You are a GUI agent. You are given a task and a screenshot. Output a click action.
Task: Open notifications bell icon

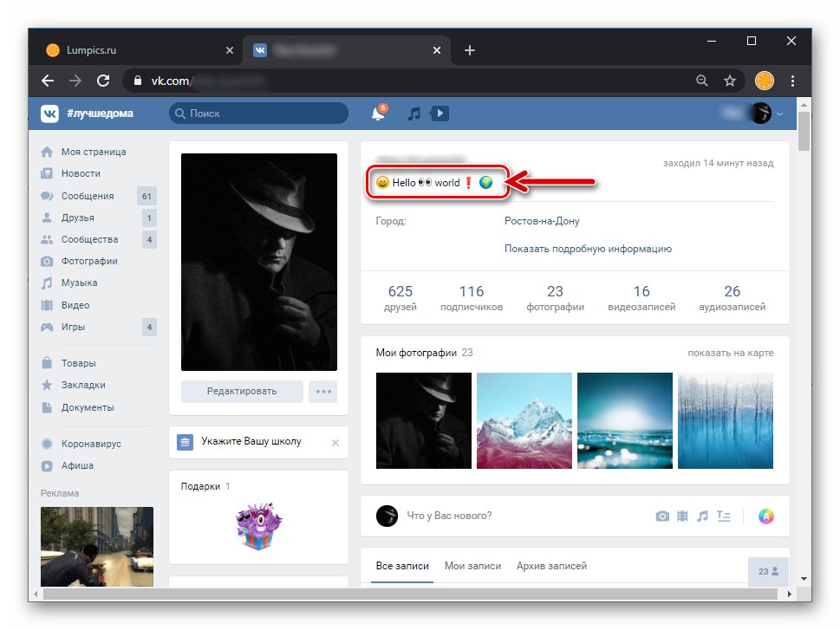tap(378, 113)
